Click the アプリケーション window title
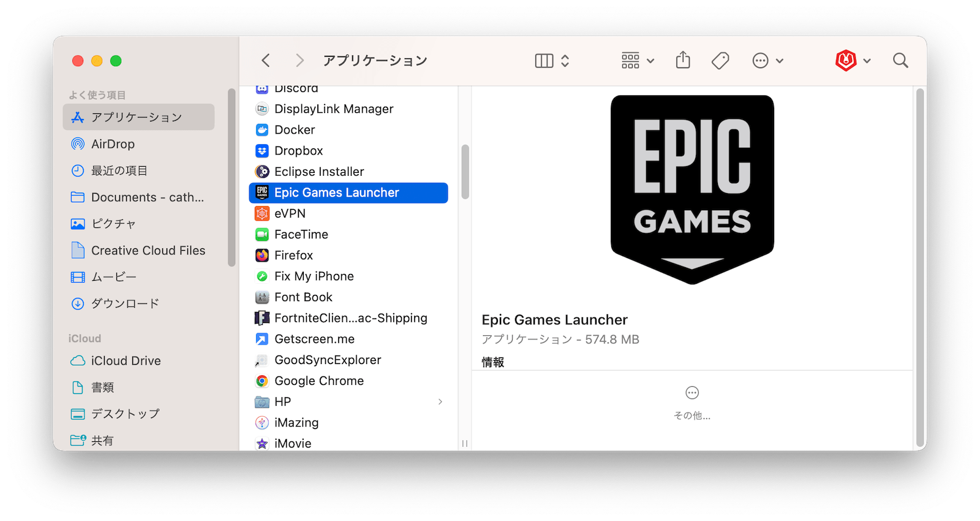This screenshot has height=521, width=980. point(375,60)
